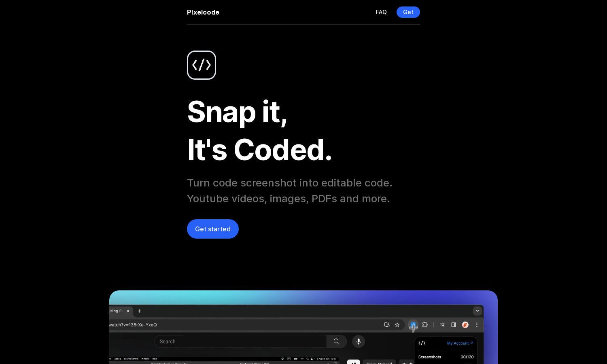Bookmark the page with star icon
Image resolution: width=607 pixels, height=364 pixels.
[x=397, y=325]
